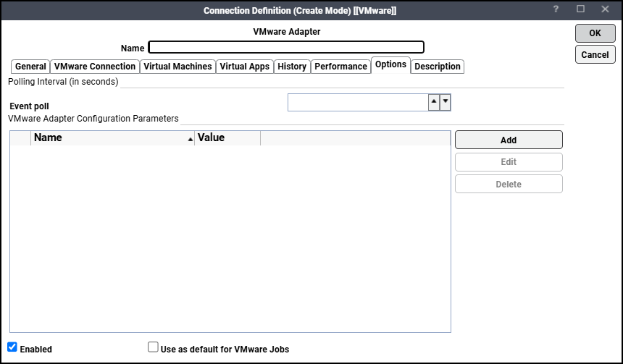Click the help question mark icon
This screenshot has height=364, width=623.
click(556, 9)
